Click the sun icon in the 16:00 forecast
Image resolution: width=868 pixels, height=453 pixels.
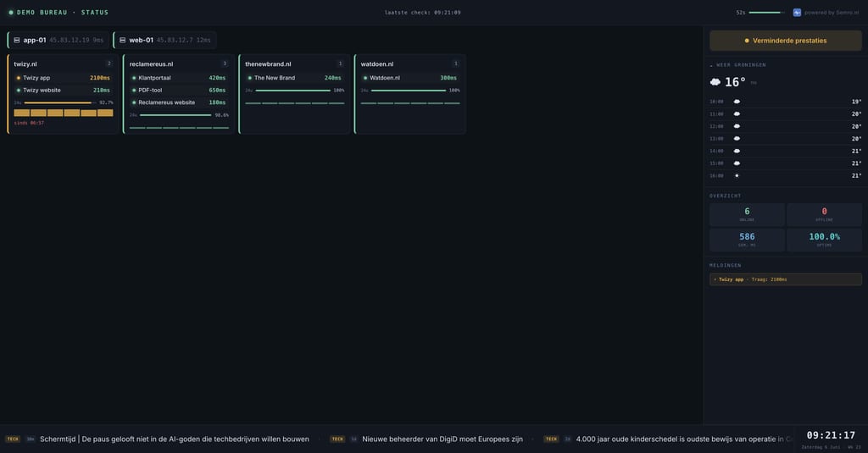737,176
